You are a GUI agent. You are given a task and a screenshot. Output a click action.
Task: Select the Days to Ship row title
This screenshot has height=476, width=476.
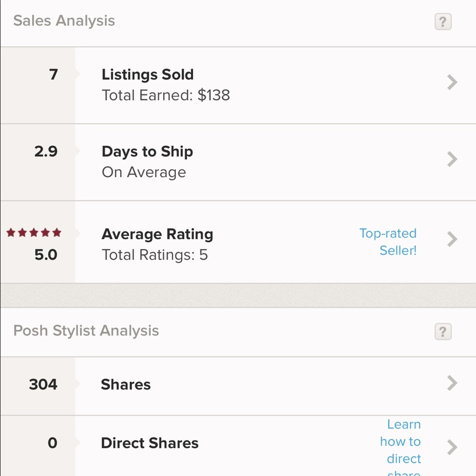147,152
